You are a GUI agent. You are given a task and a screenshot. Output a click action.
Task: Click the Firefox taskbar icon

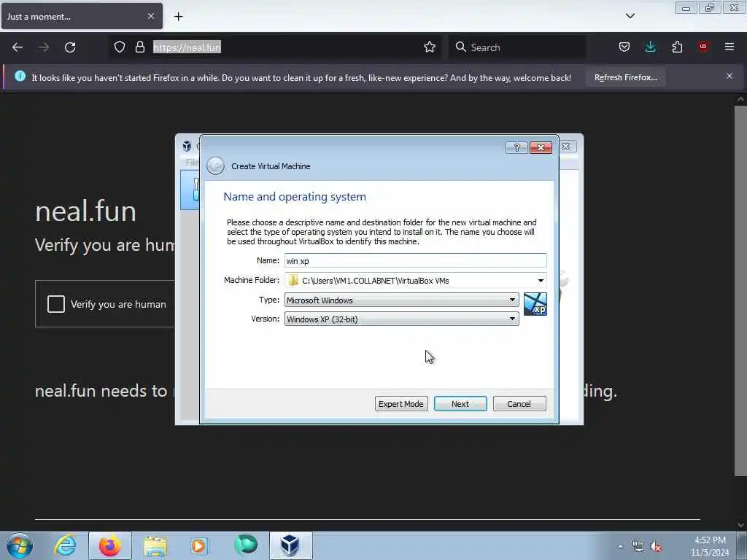click(110, 545)
